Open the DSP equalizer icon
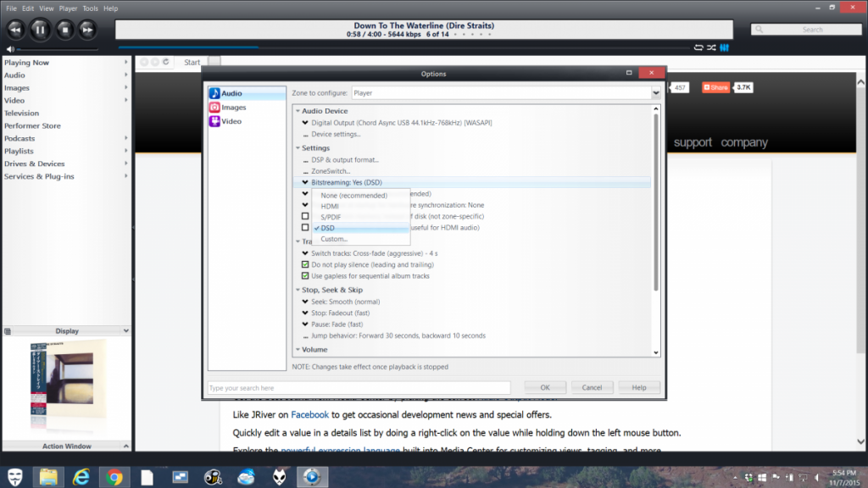The height and width of the screenshot is (488, 868). click(x=724, y=47)
